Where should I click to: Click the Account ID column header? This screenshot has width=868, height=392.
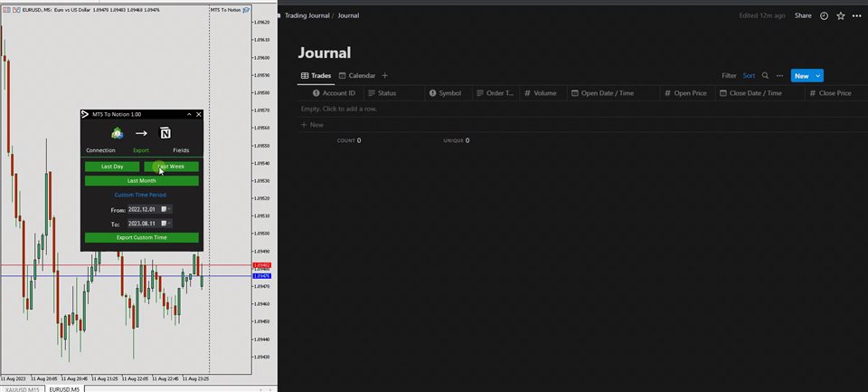334,93
